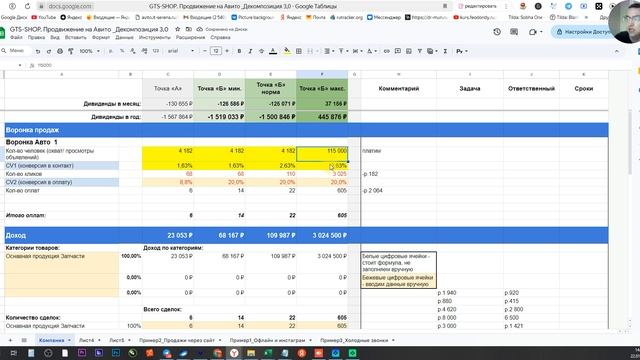Image resolution: width=640 pixels, height=360 pixels.
Task: Toggle strikethrough formatting
Action: point(261,51)
